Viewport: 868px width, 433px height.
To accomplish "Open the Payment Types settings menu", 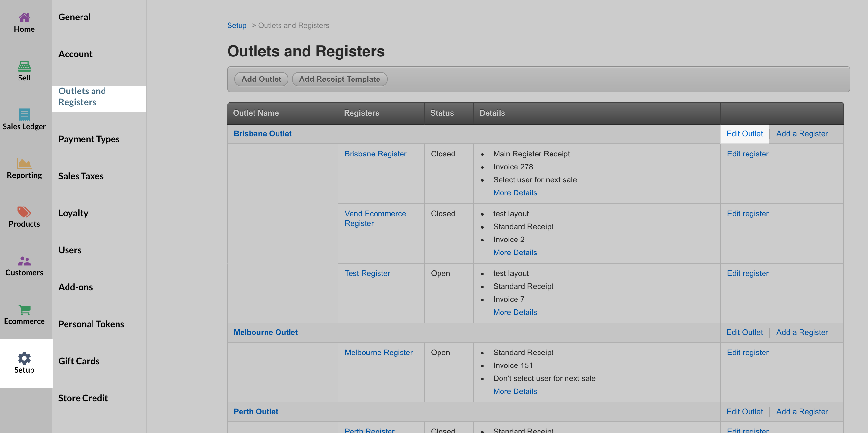I will coord(89,139).
